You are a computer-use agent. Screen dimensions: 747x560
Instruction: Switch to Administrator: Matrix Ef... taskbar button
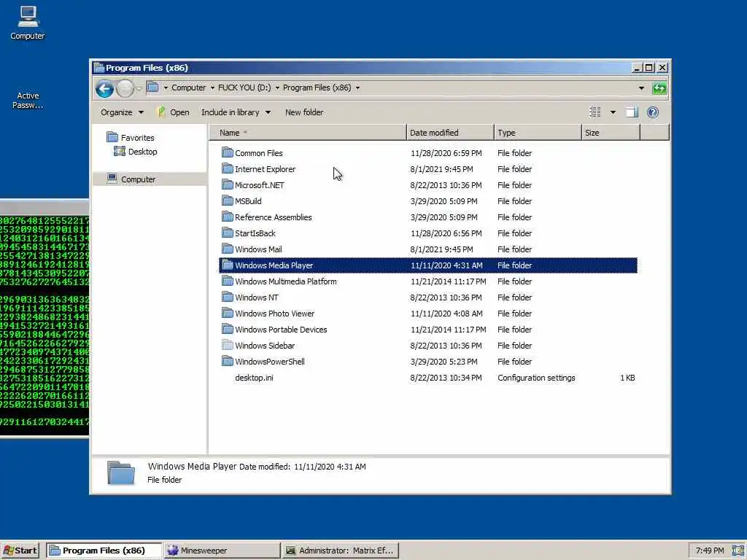(340, 551)
